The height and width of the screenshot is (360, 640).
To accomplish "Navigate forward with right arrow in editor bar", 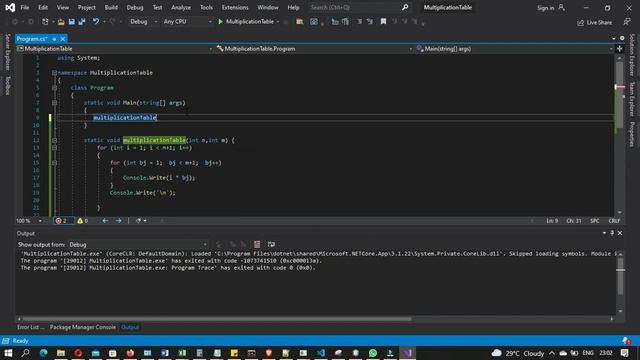I will pos(118,220).
